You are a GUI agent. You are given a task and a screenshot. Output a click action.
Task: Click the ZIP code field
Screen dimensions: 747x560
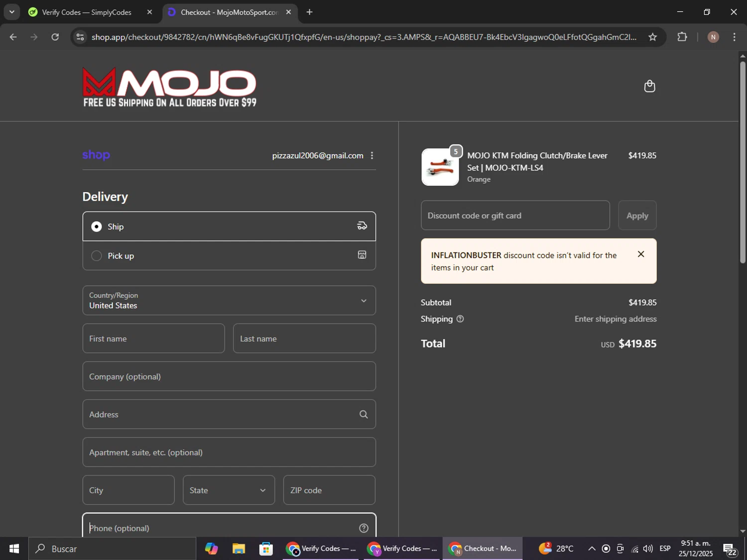point(329,490)
